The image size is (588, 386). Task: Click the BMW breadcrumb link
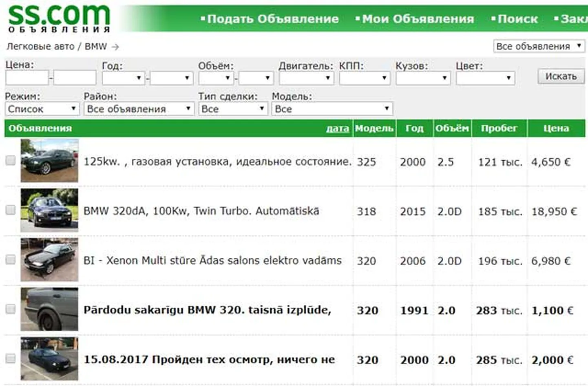(x=96, y=47)
